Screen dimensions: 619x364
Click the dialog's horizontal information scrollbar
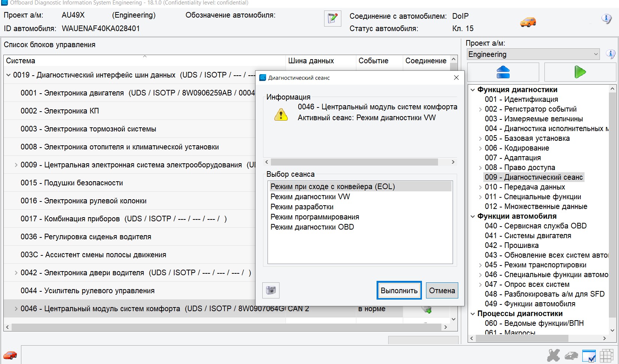pos(354,162)
